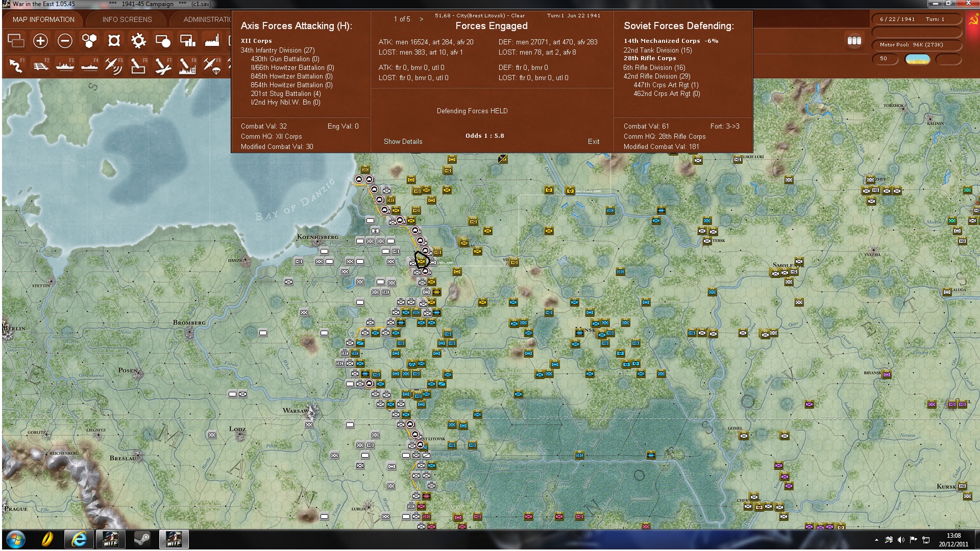Select 430th Gun Battalion (0) entry
The image size is (980, 551).
(x=285, y=59)
